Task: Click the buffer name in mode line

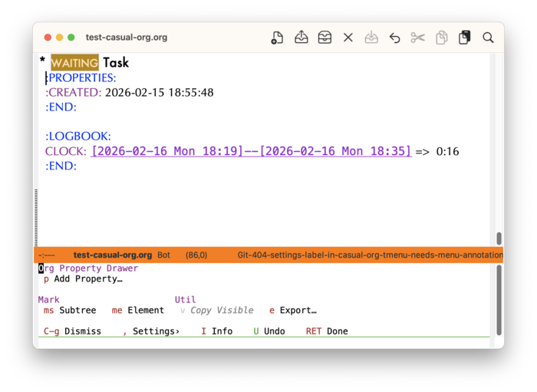Action: (111, 255)
